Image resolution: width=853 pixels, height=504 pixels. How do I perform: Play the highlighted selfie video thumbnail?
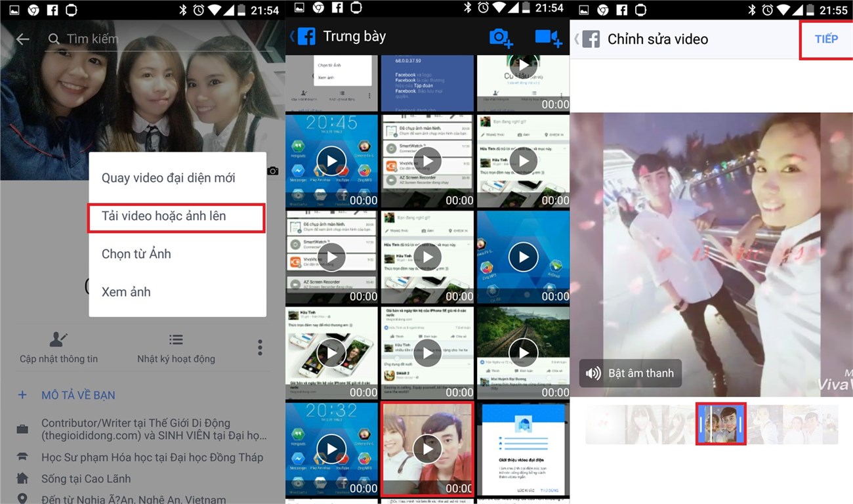[427, 449]
